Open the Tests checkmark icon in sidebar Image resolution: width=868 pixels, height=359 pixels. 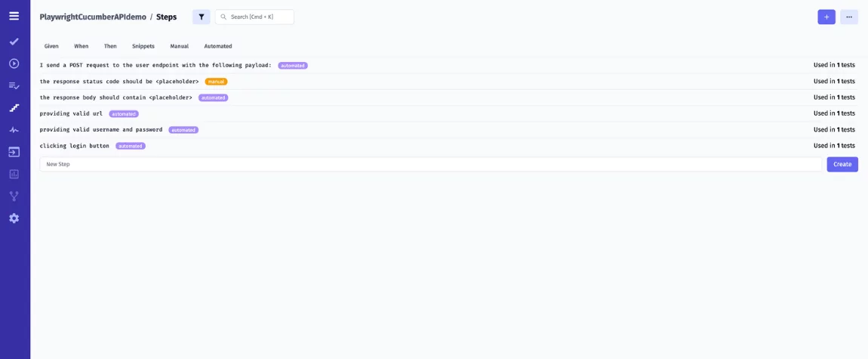(x=14, y=42)
